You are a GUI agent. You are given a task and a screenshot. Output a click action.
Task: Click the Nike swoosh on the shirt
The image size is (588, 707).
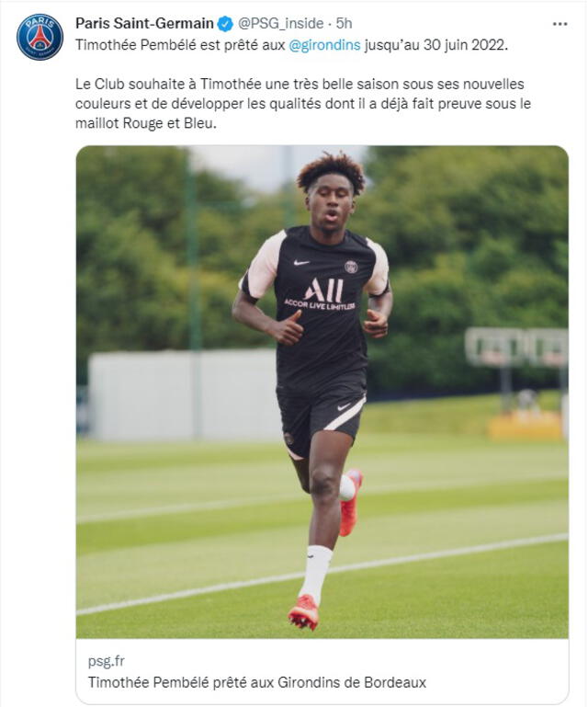tap(301, 262)
